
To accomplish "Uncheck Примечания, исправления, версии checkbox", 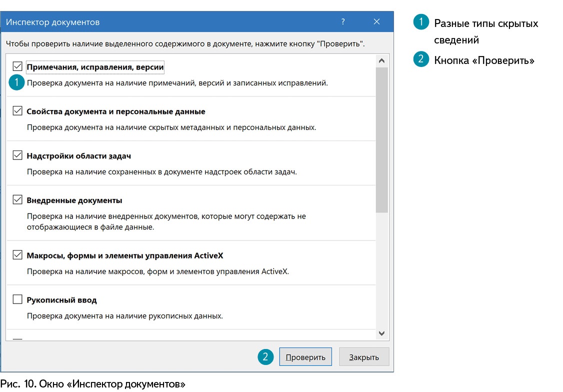I will point(17,66).
